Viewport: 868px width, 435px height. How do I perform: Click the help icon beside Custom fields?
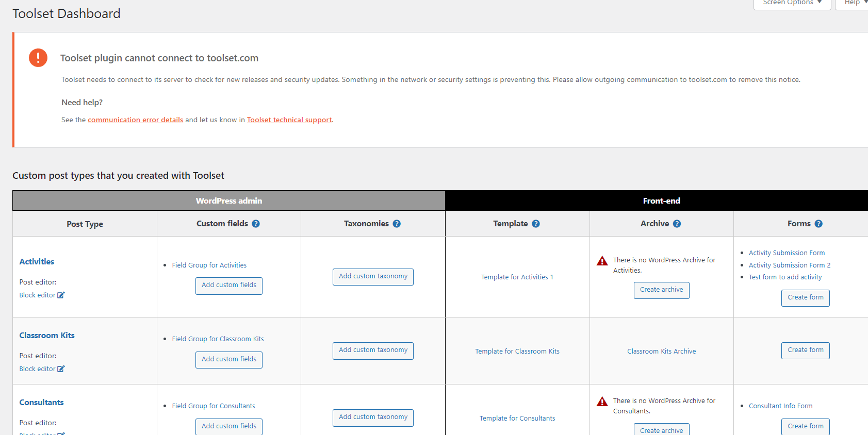point(256,224)
